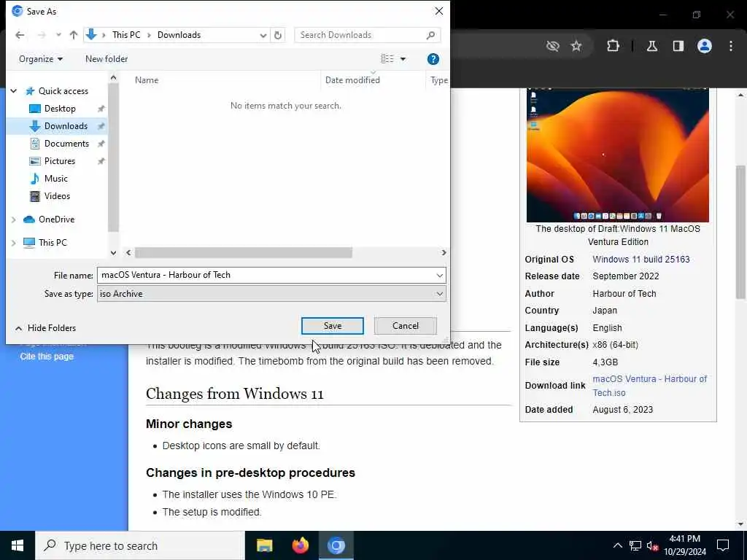This screenshot has height=560, width=747.
Task: Close the Save As dialog
Action: tap(438, 11)
